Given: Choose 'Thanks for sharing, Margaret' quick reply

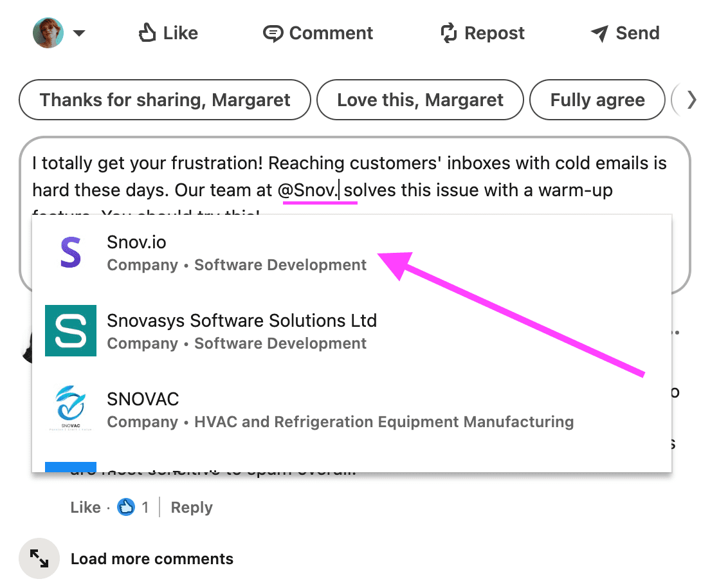Looking at the screenshot, I should tap(165, 100).
